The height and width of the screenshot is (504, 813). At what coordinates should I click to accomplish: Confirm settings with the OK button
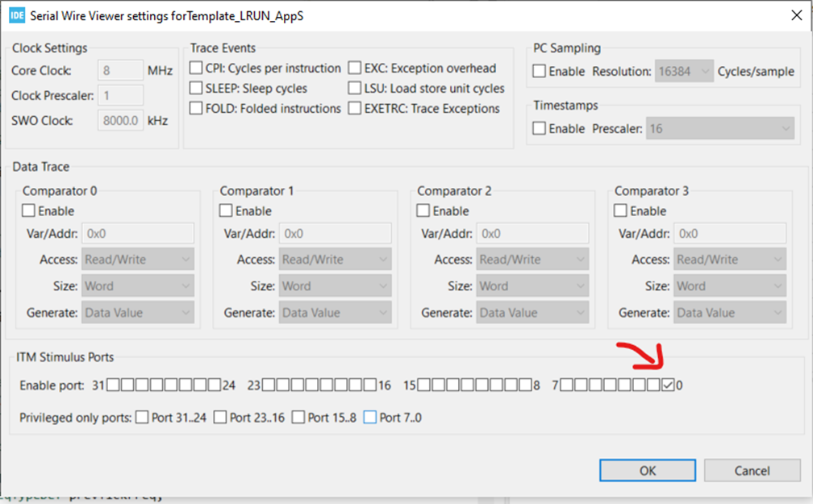coord(647,470)
